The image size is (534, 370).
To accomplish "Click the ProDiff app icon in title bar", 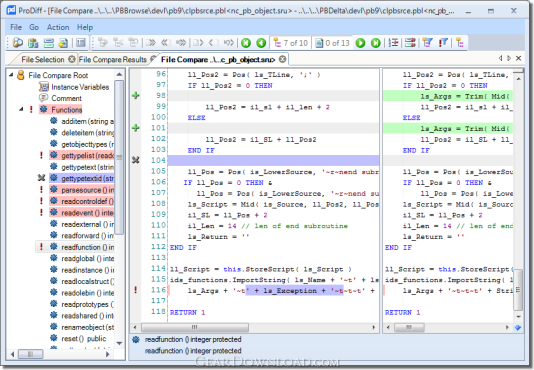I will click(11, 10).
